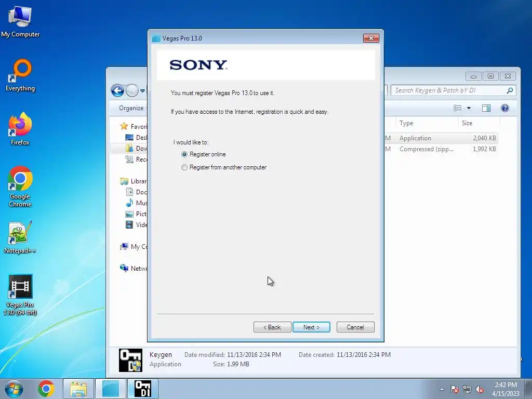532x399 pixels.
Task: Minimize the Explorer window
Action: click(473, 76)
